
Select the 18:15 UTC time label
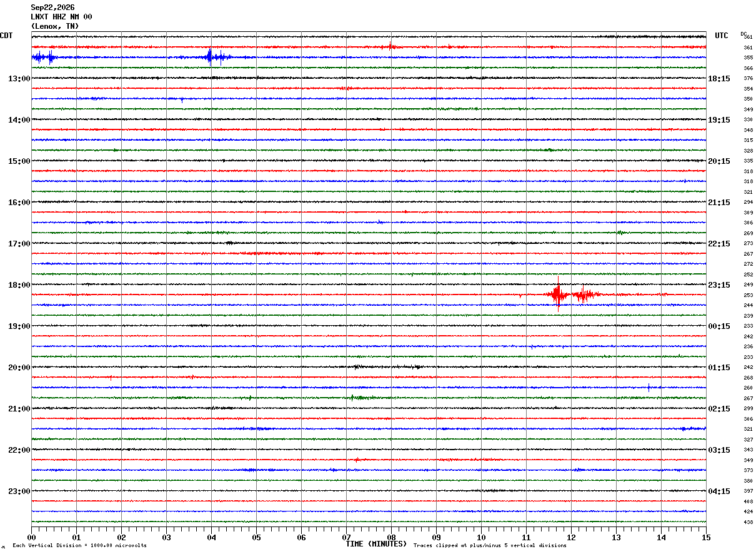pyautogui.click(x=719, y=79)
